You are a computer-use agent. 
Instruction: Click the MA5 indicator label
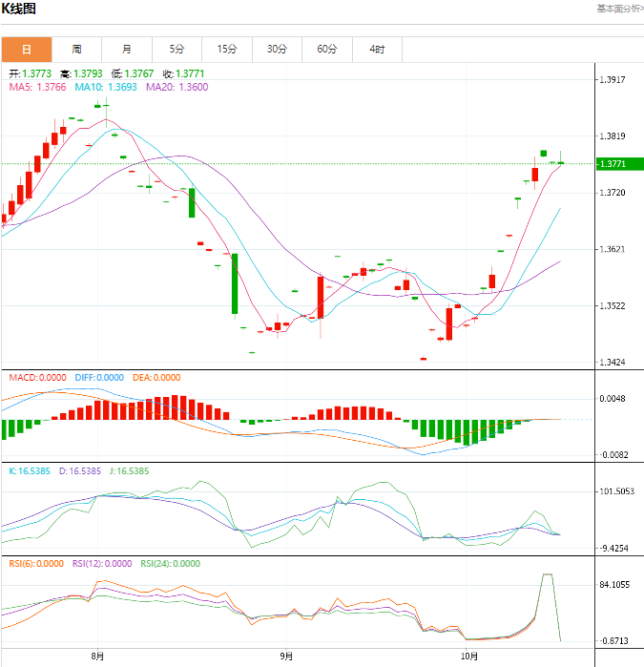[37, 88]
